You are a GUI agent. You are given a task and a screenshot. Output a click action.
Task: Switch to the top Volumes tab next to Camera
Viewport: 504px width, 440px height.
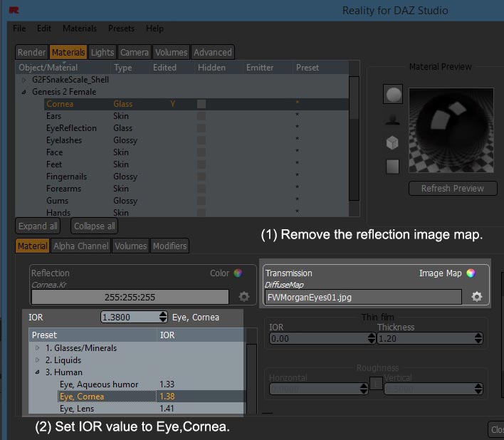point(171,52)
